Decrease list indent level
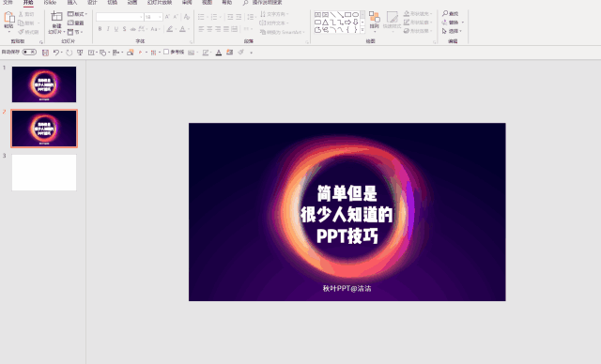 coord(230,17)
